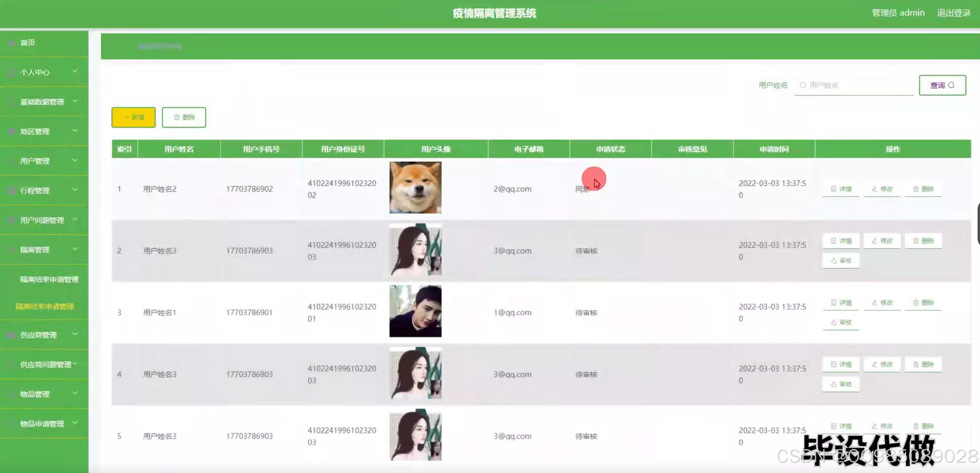Open the Shiba Inu avatar thumbnail
980x473 pixels.
pos(415,187)
